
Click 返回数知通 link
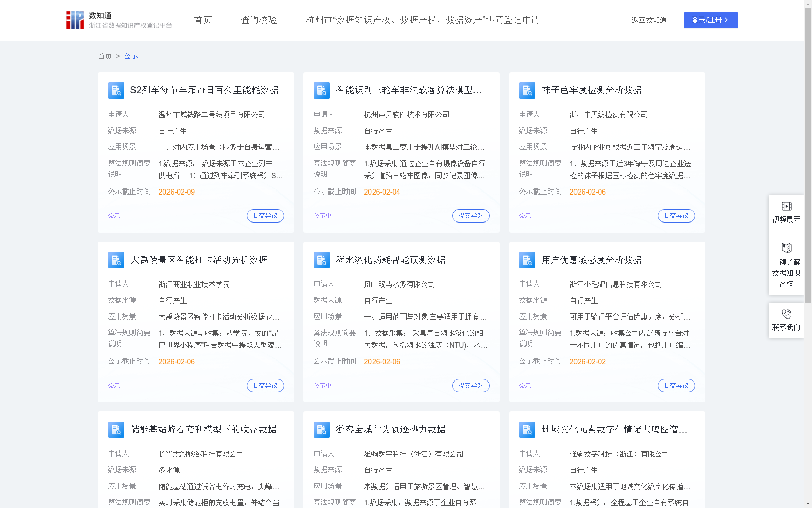(x=649, y=20)
